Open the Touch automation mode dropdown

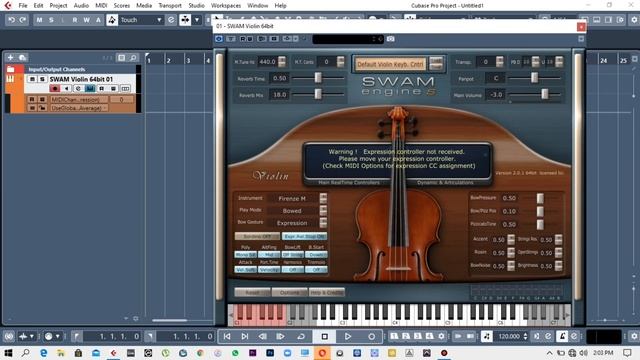(141, 20)
